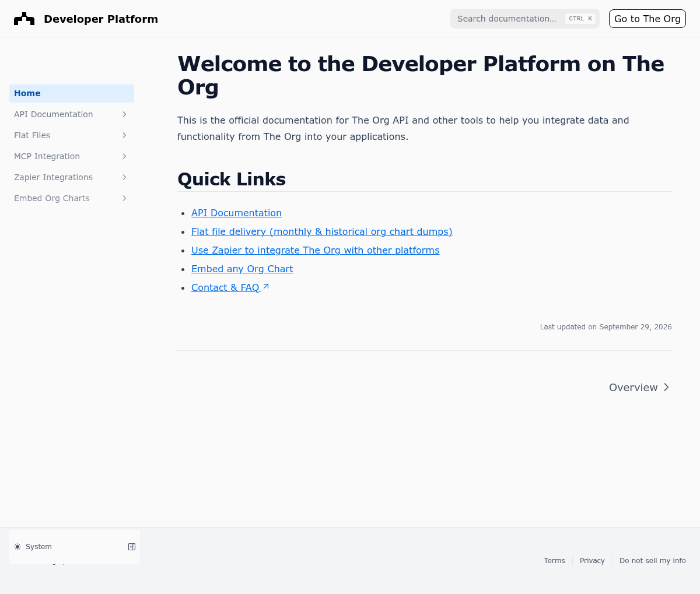The height and width of the screenshot is (594, 700).
Task: Select Home in the sidebar
Action: tap(72, 93)
